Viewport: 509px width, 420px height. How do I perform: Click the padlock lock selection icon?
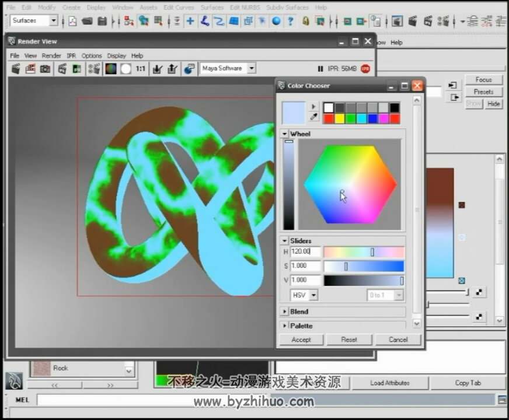305,22
